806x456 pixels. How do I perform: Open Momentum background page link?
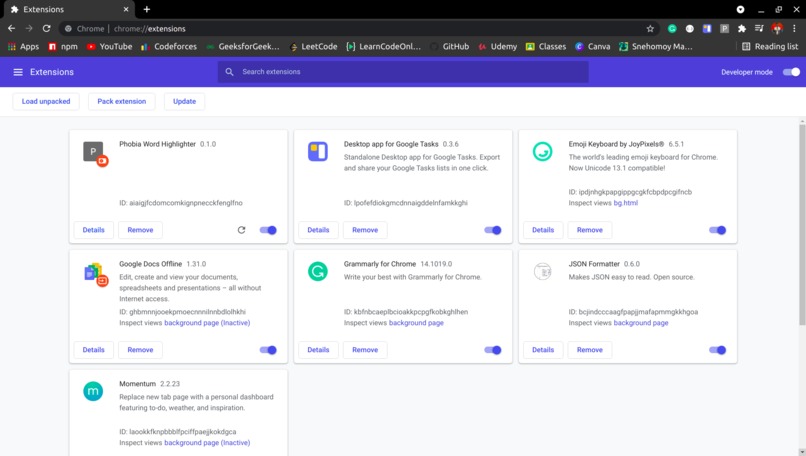click(207, 443)
